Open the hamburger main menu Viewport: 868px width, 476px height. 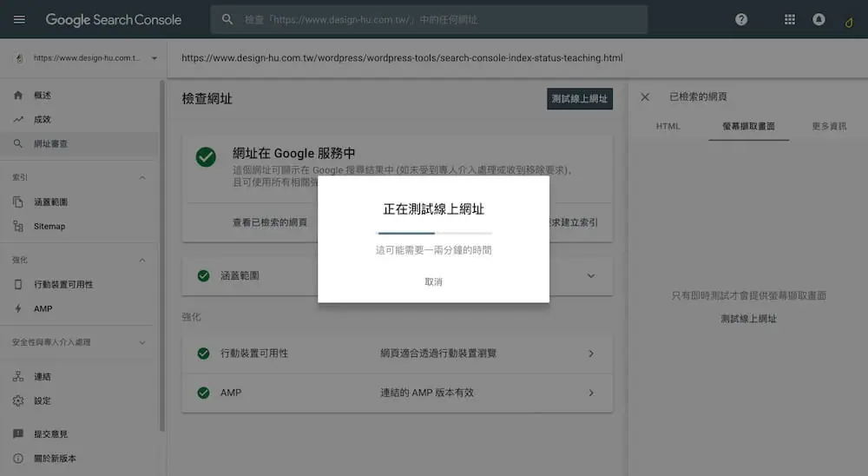click(x=19, y=19)
